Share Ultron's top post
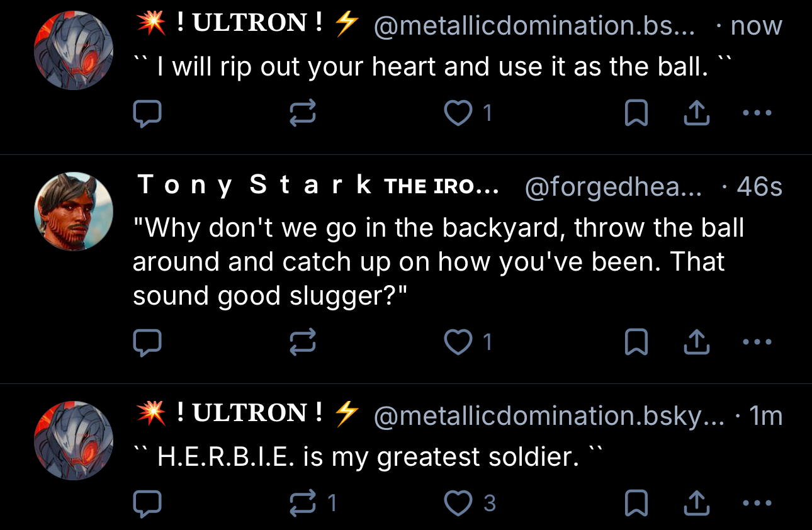 [x=696, y=114]
